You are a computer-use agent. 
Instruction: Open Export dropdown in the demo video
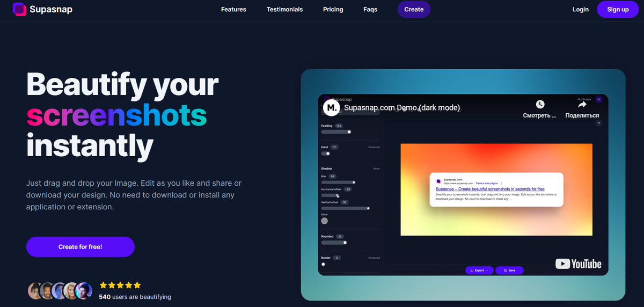[479, 271]
